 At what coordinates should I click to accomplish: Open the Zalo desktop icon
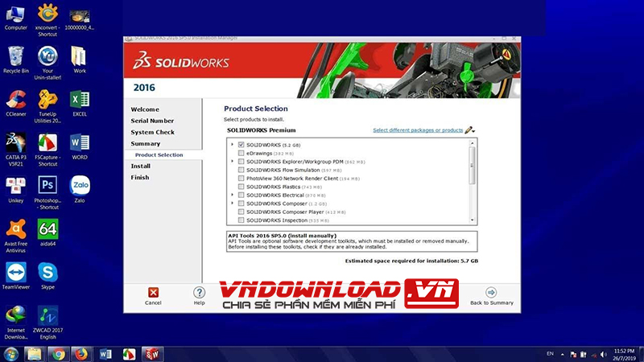(x=79, y=190)
